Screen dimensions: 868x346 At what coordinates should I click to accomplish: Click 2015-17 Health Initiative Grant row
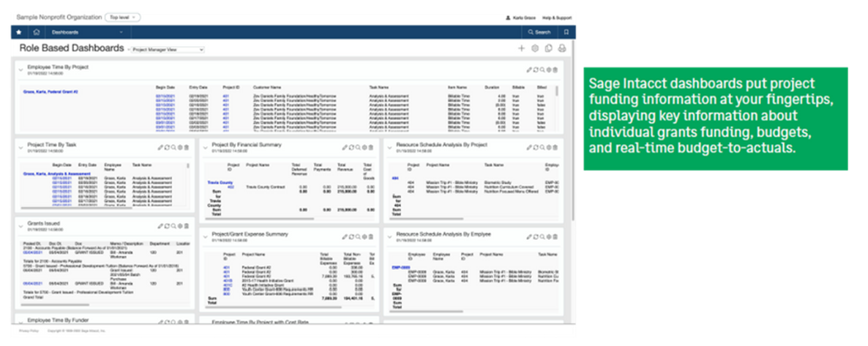(x=266, y=281)
